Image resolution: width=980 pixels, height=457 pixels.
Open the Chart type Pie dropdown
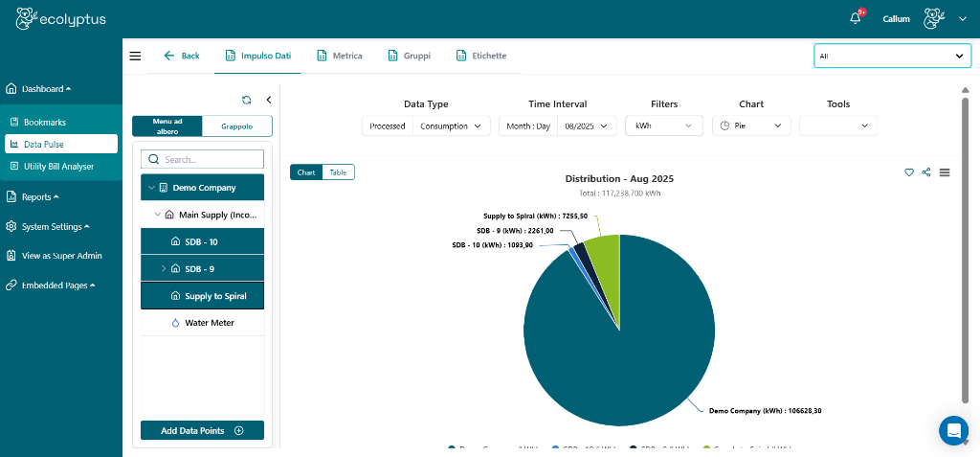tap(752, 126)
